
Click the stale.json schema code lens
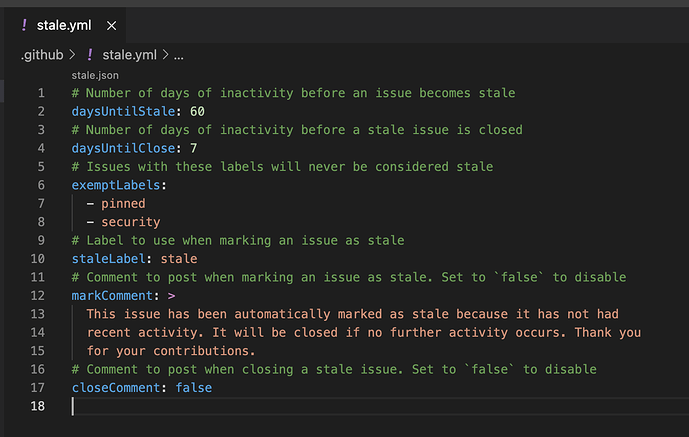[x=95, y=76]
